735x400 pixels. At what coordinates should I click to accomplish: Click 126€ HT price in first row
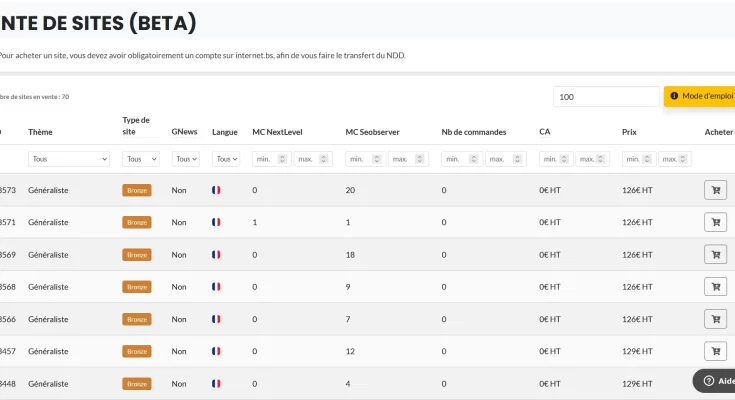637,190
